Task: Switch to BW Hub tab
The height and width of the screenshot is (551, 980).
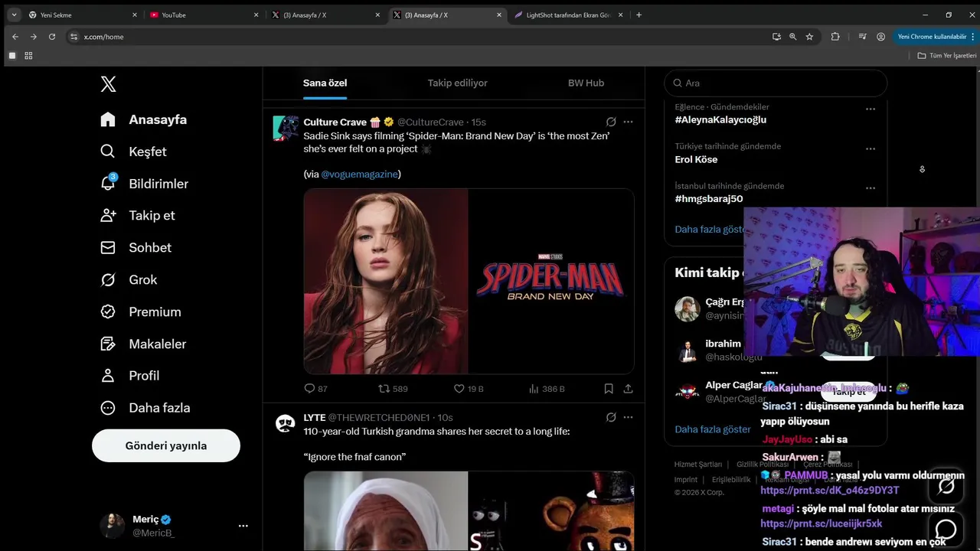Action: click(x=586, y=83)
